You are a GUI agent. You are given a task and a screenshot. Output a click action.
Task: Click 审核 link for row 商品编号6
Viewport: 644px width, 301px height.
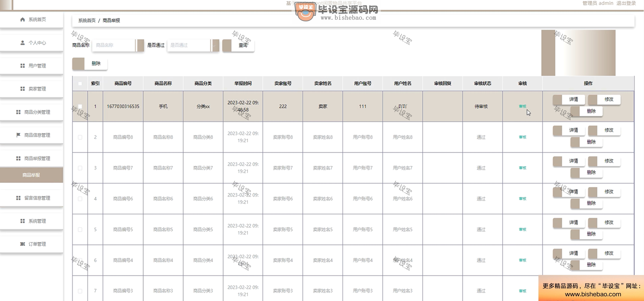[x=523, y=199]
